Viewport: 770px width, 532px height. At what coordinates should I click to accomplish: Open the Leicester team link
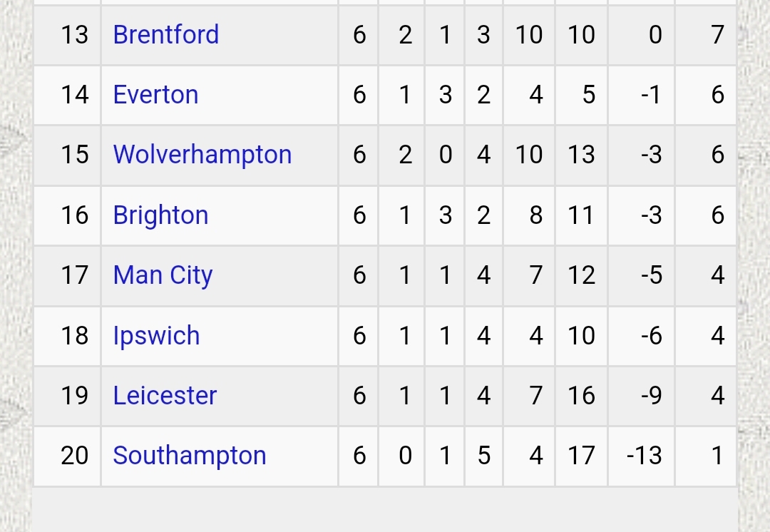click(x=165, y=396)
